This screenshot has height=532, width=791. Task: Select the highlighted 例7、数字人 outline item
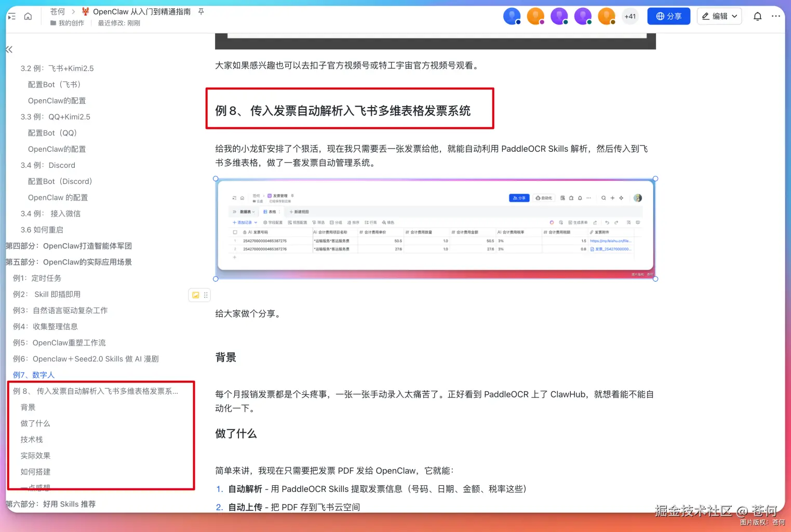34,375
